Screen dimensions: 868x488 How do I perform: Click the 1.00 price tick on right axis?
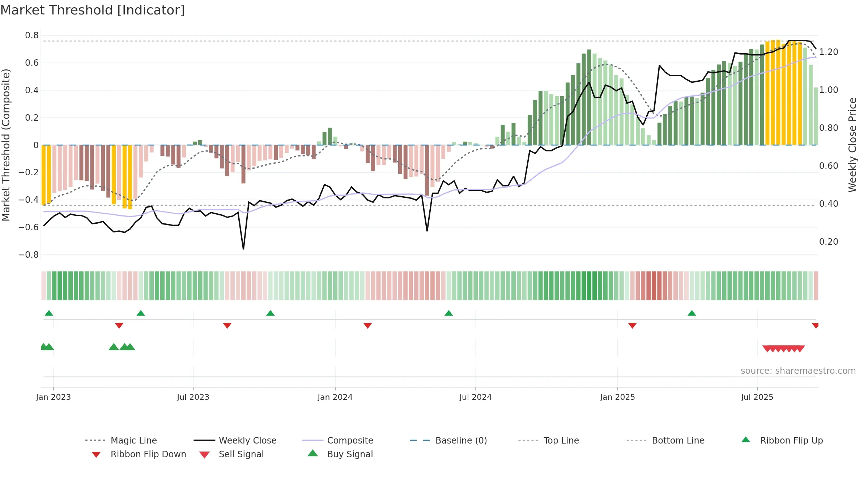(x=829, y=90)
